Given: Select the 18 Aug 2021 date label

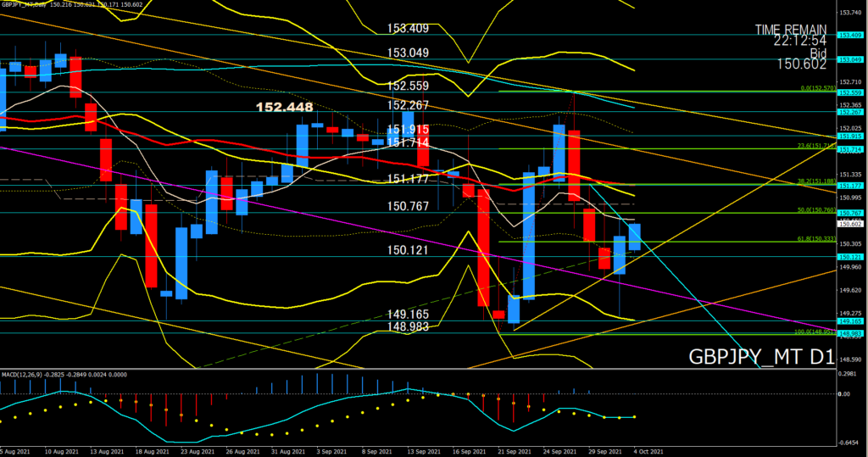Looking at the screenshot, I should click(x=153, y=451).
